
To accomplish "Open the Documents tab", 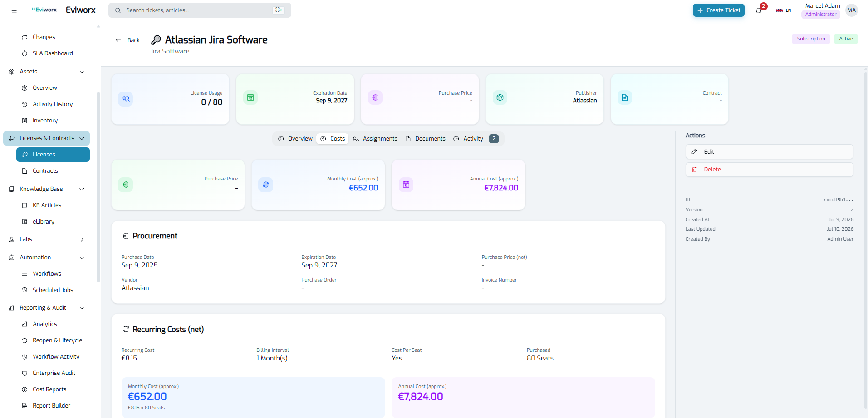I will (425, 139).
